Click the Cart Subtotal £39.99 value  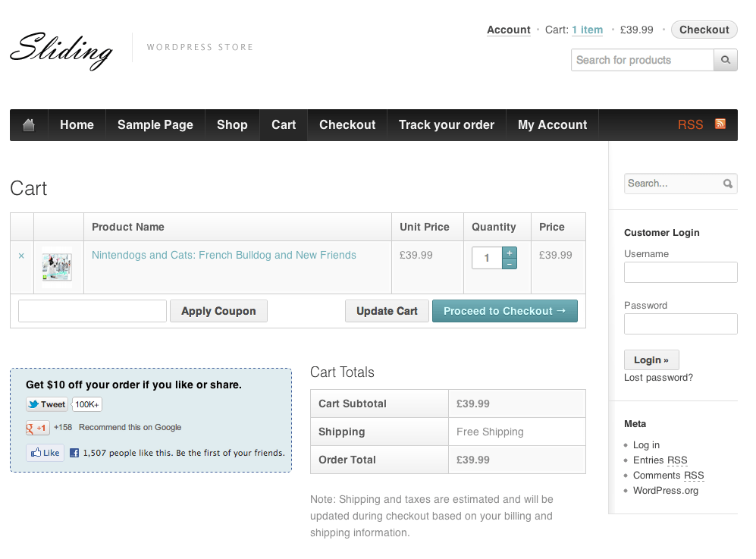tap(473, 404)
